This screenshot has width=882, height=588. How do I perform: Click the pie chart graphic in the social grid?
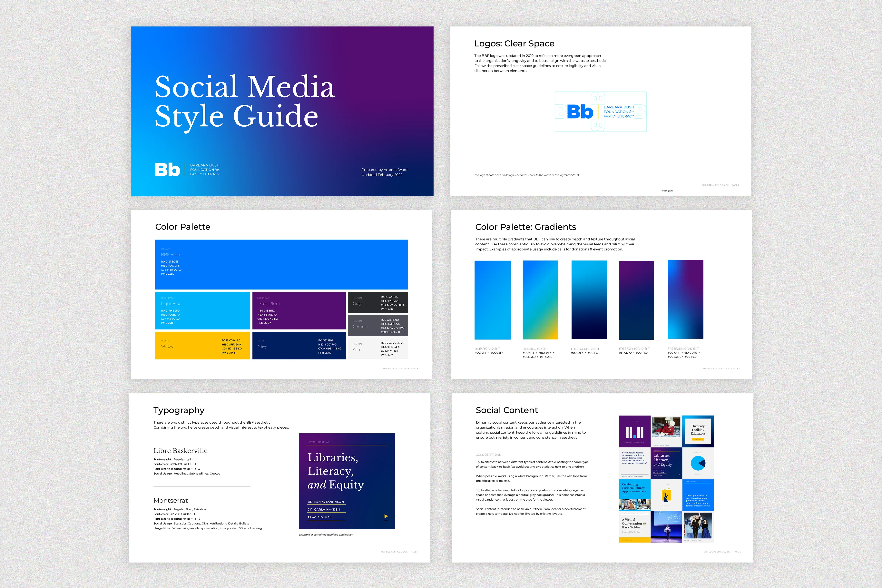698,464
